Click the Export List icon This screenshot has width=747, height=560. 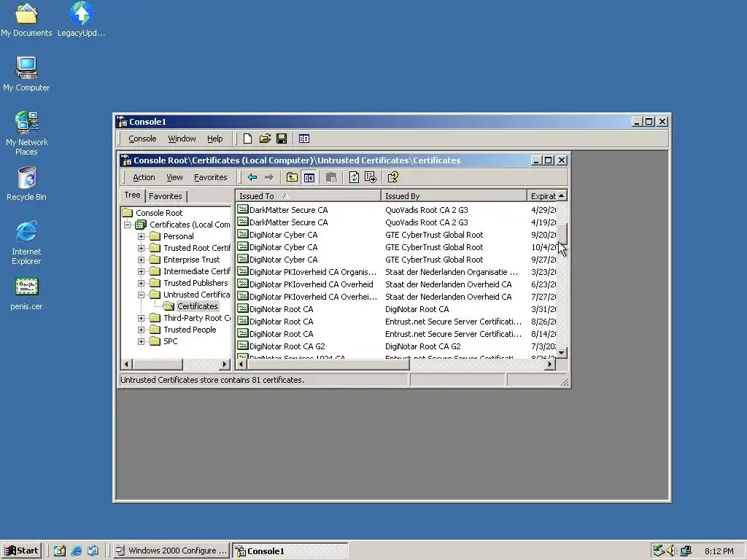(x=371, y=177)
